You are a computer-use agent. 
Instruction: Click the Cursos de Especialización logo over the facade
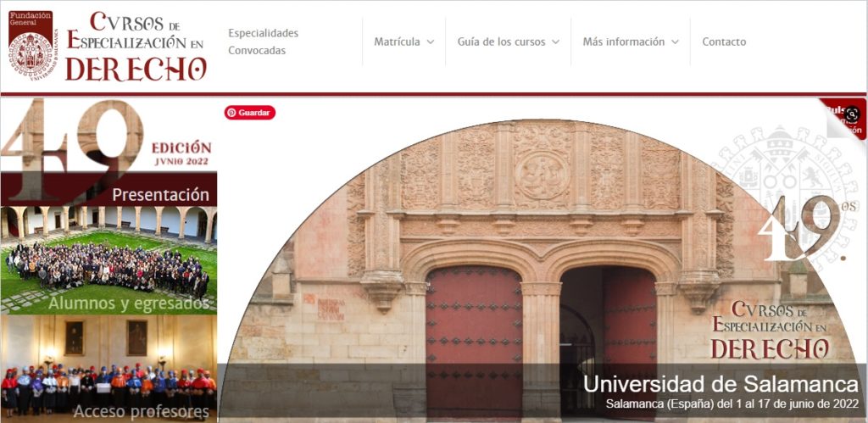pyautogui.click(x=770, y=330)
